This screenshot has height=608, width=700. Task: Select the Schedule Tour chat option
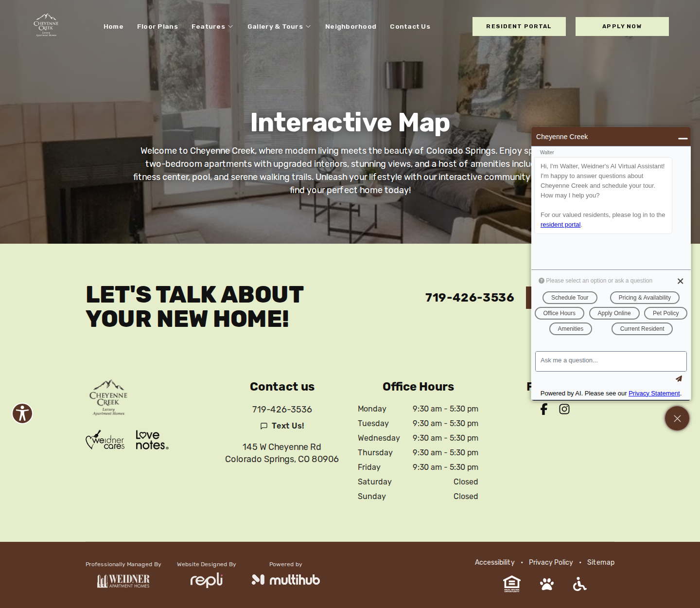pos(570,298)
